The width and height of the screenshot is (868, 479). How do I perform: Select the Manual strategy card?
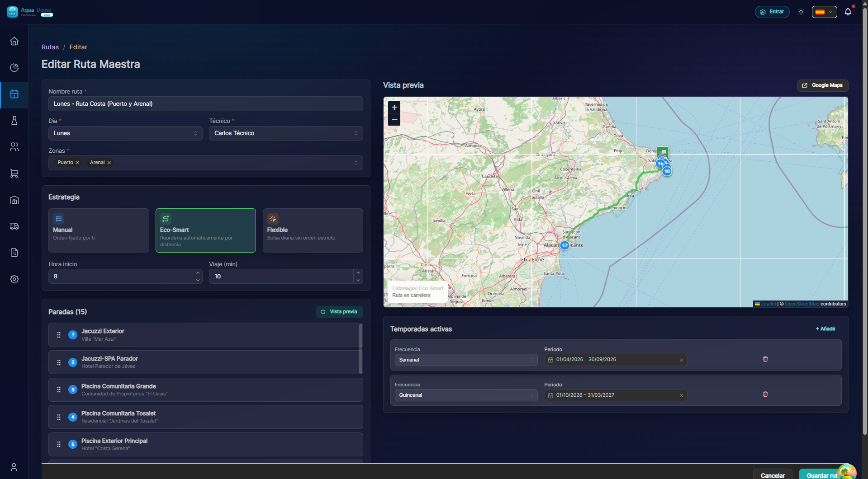click(x=99, y=230)
